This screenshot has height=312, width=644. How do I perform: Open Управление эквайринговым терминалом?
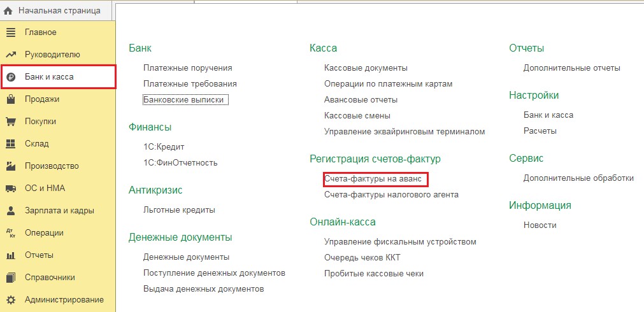(404, 132)
